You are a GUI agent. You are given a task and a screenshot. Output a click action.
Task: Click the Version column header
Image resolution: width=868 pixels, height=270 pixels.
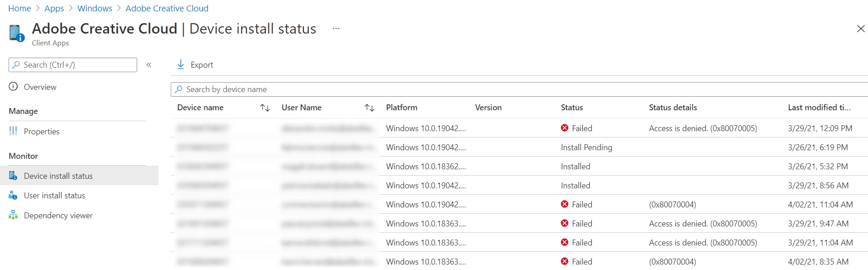(488, 108)
